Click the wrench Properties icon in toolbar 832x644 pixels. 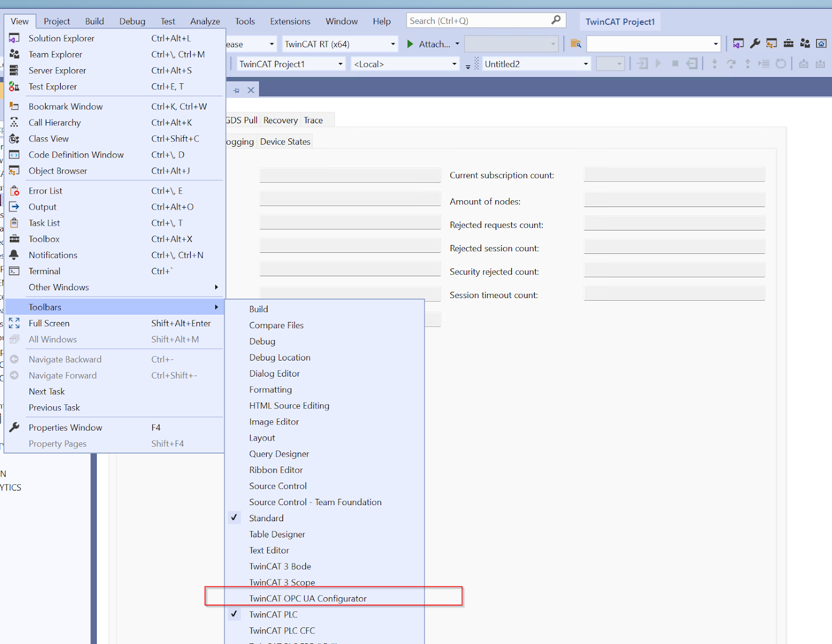point(755,44)
